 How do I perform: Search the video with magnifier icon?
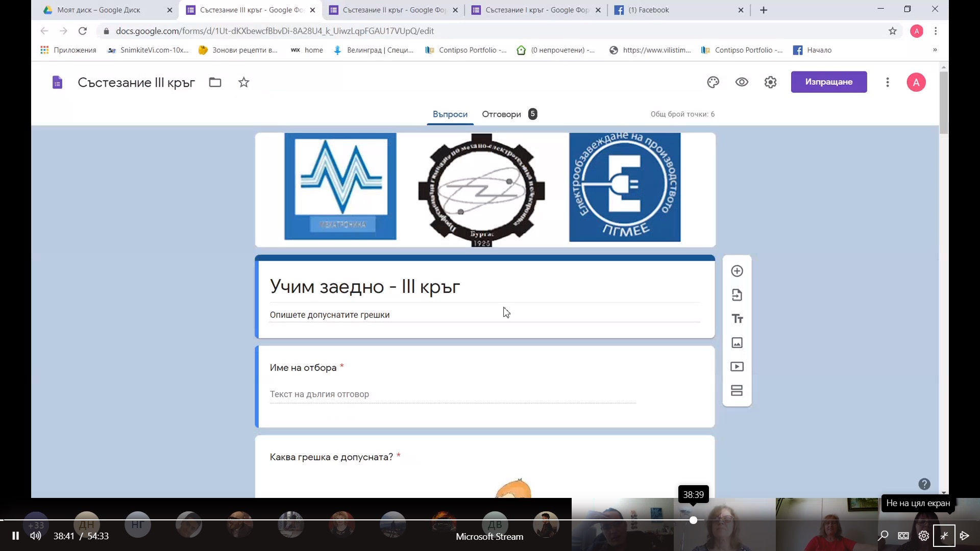click(x=883, y=536)
